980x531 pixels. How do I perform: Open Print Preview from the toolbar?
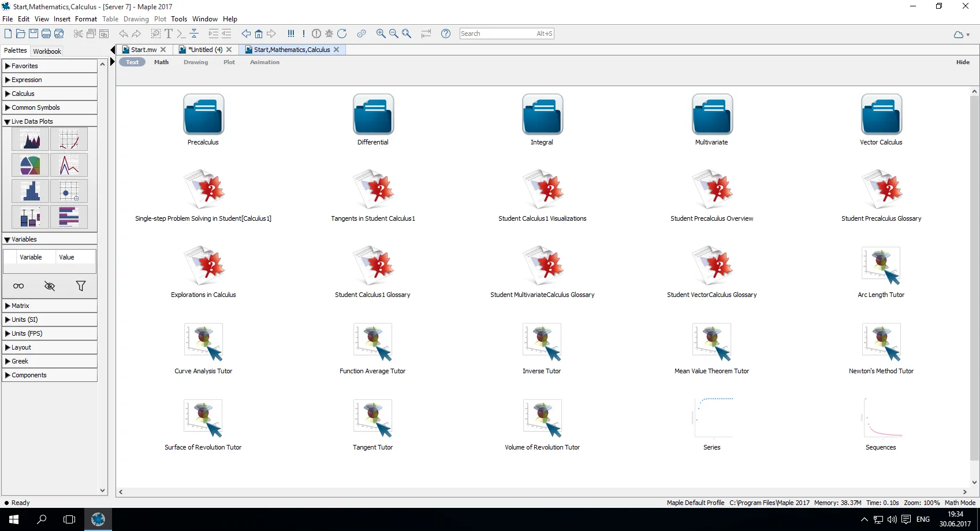click(59, 34)
